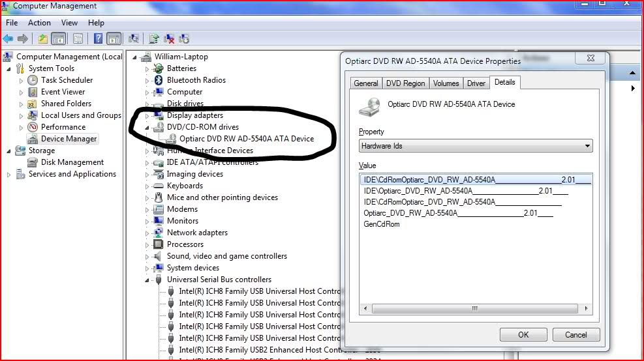This screenshot has width=644, height=361.
Task: Toggle the Show/Hide Action Pane icon
Action: (114, 39)
